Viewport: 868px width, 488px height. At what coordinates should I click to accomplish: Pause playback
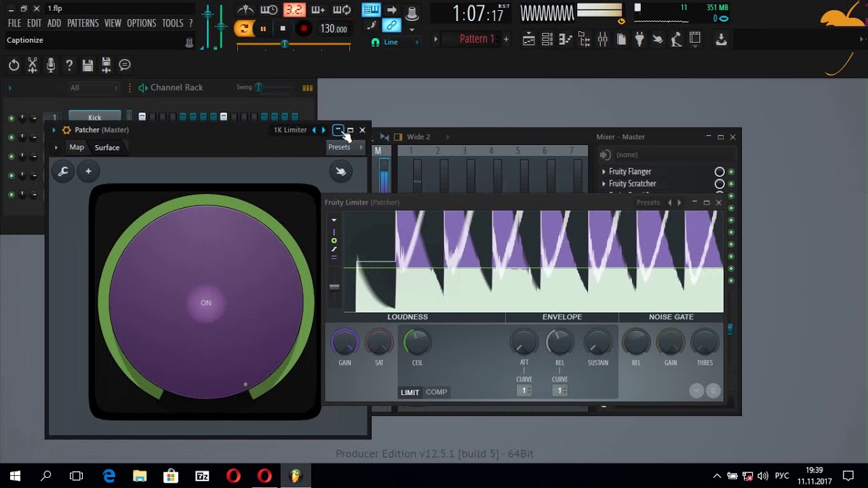[262, 28]
